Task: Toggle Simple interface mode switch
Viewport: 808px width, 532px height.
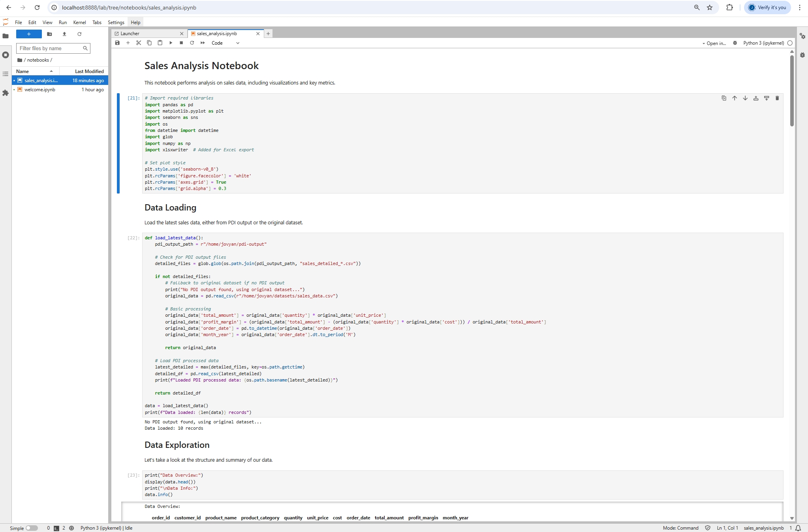Action: [x=32, y=528]
